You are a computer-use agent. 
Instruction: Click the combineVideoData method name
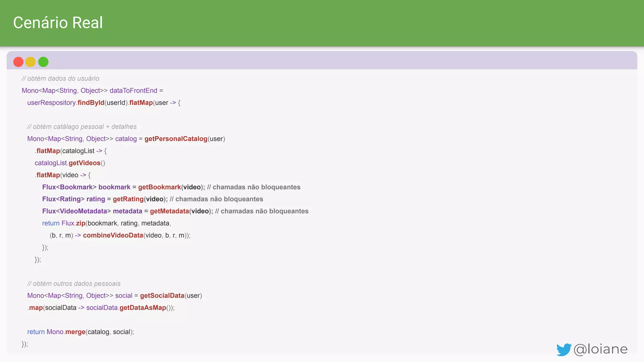coord(113,235)
